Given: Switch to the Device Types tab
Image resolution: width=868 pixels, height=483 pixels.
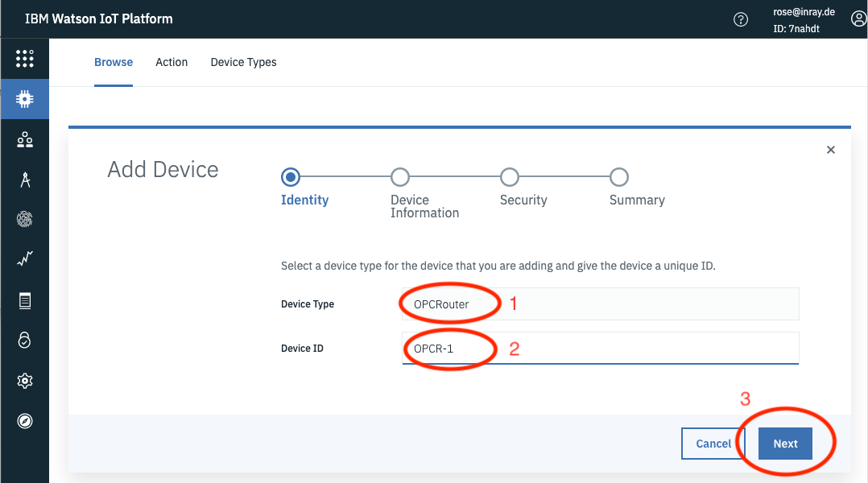Looking at the screenshot, I should [x=243, y=62].
